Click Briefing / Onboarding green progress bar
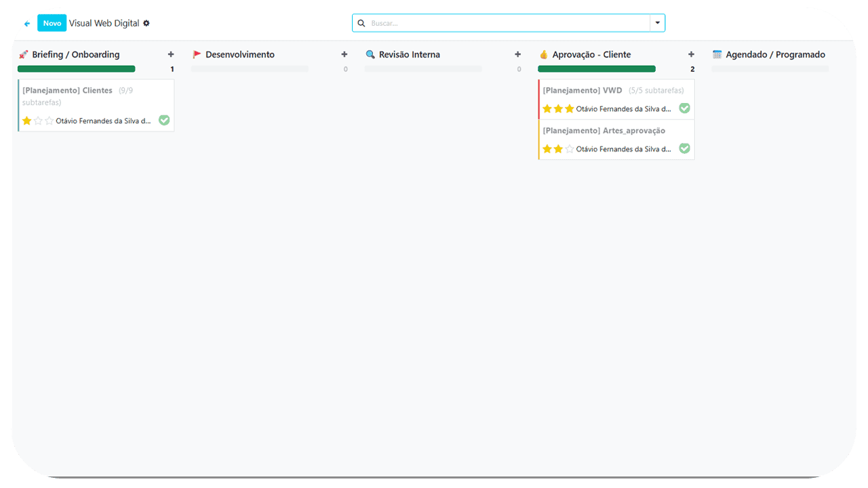Image resolution: width=868 pixels, height=488 pixels. [x=77, y=68]
